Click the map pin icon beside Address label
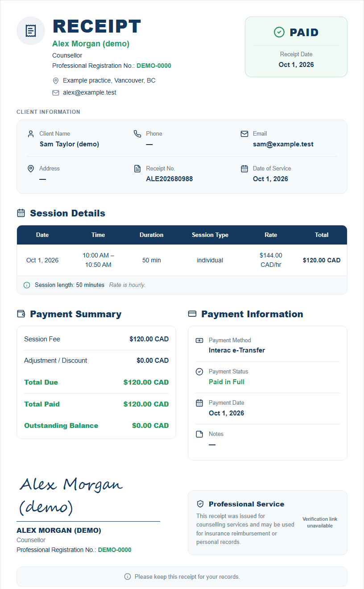Viewport: 364px width, 589px height. (x=31, y=169)
